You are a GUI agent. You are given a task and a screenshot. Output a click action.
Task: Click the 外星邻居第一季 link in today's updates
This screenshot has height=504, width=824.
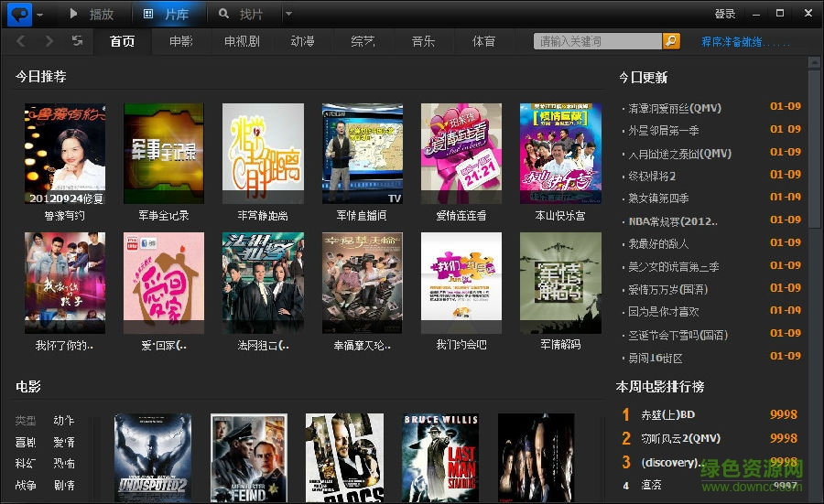tap(664, 130)
